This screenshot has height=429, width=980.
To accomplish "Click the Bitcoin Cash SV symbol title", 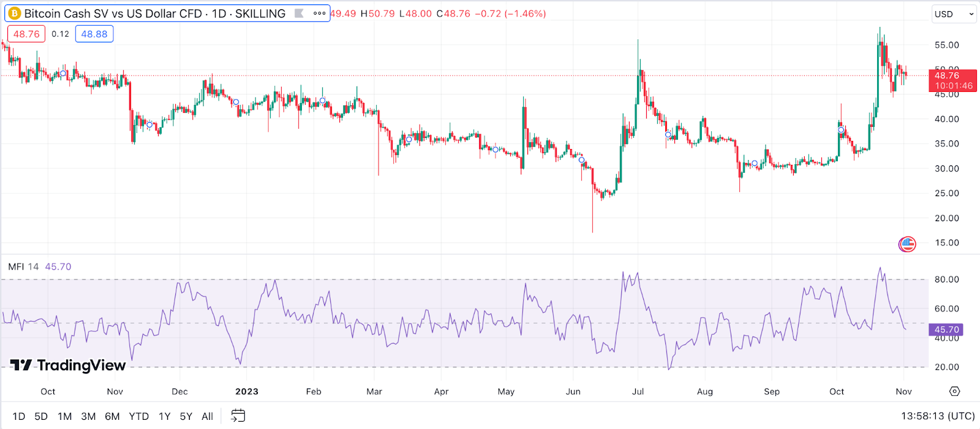I will [155, 13].
